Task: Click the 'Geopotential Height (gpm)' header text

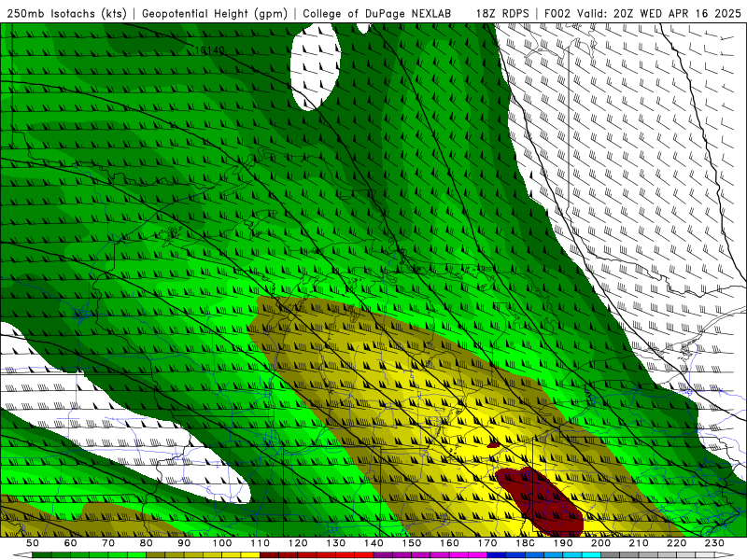Action: (215, 14)
